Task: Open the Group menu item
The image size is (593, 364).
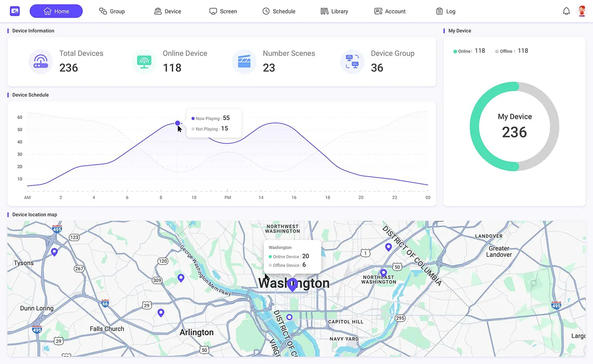Action: click(112, 11)
